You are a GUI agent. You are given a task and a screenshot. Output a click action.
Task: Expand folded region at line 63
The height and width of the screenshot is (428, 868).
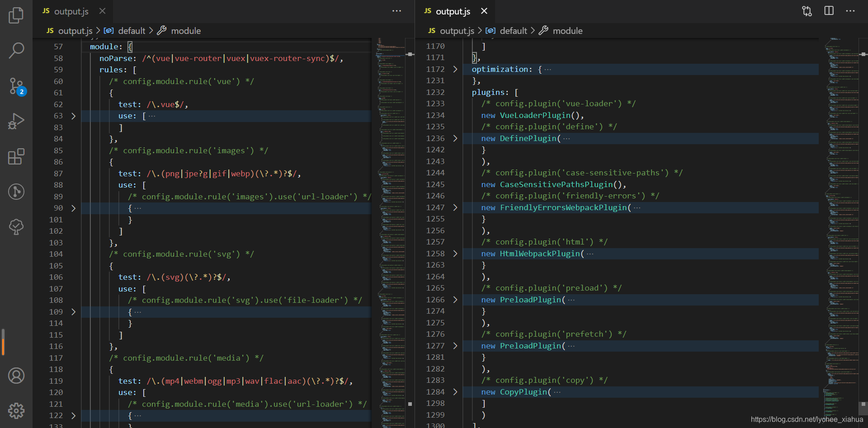pyautogui.click(x=73, y=116)
